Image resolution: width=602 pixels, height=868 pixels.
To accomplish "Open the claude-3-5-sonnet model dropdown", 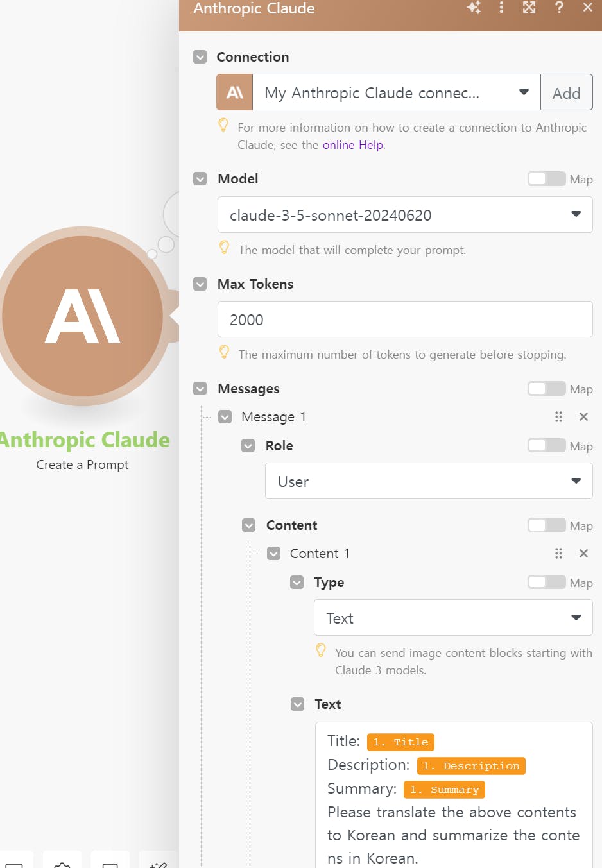I will 405,215.
